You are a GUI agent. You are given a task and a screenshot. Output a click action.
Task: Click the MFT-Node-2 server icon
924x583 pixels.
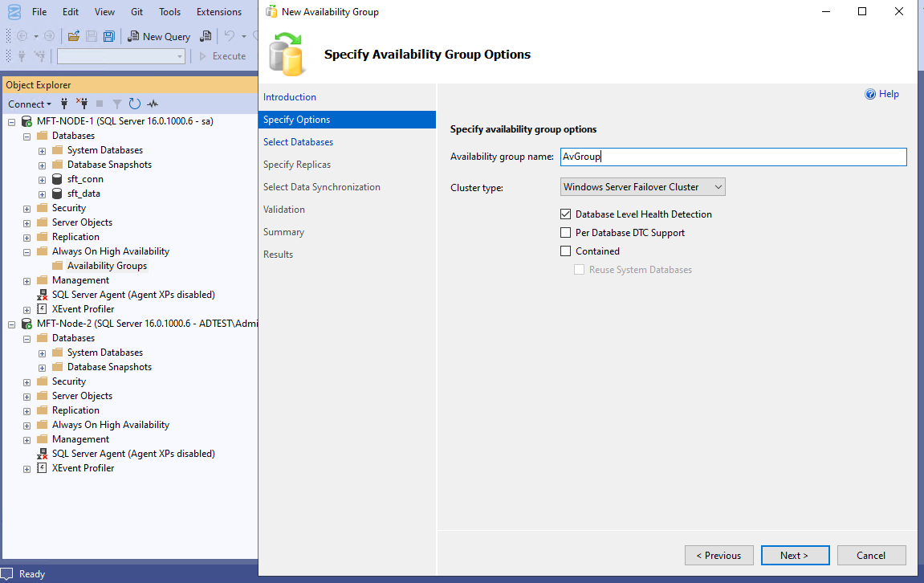pyautogui.click(x=26, y=324)
